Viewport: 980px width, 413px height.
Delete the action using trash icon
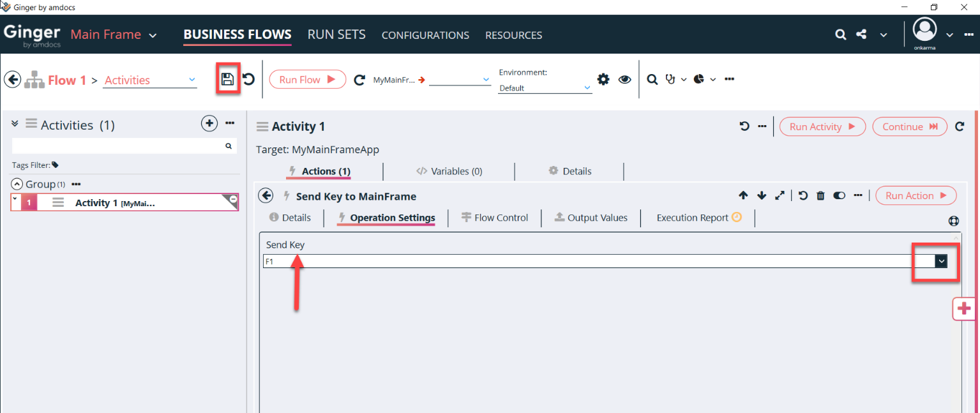click(821, 196)
